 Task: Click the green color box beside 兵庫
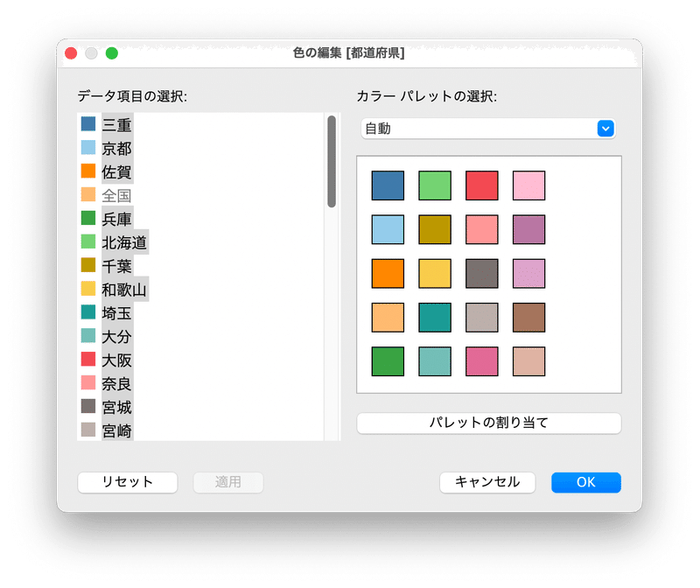(x=88, y=218)
